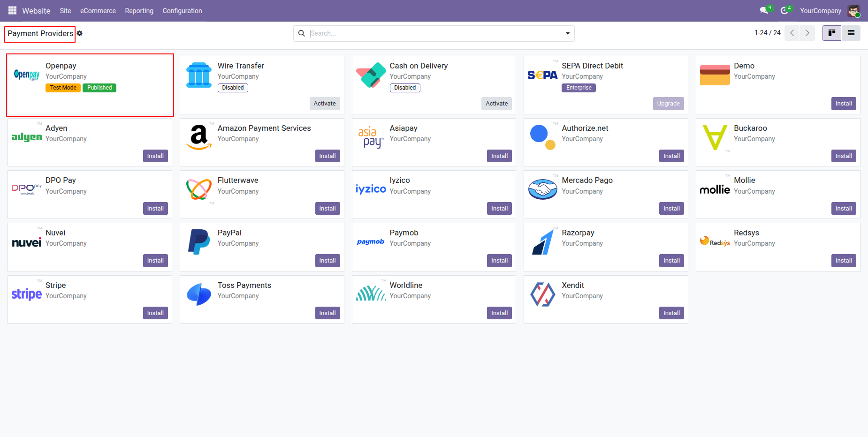Click the Wire Transfer bank icon
Viewport: 868px width, 437px height.
tap(199, 75)
